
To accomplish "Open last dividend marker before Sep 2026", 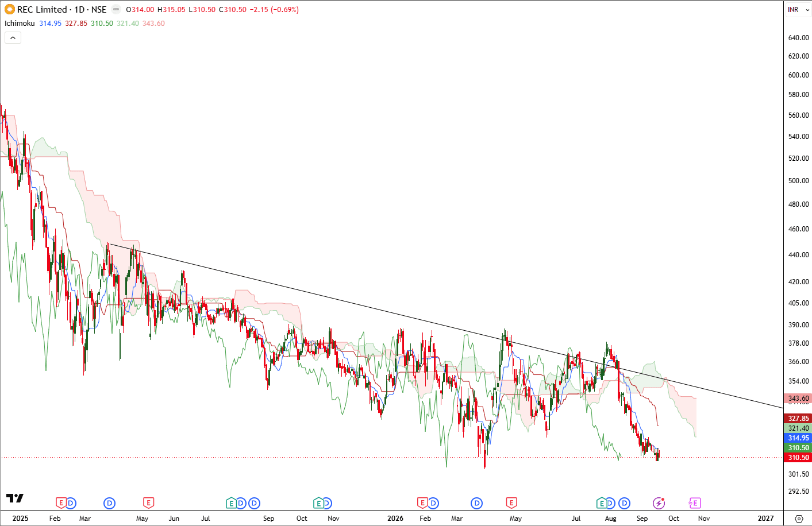I will 625,503.
